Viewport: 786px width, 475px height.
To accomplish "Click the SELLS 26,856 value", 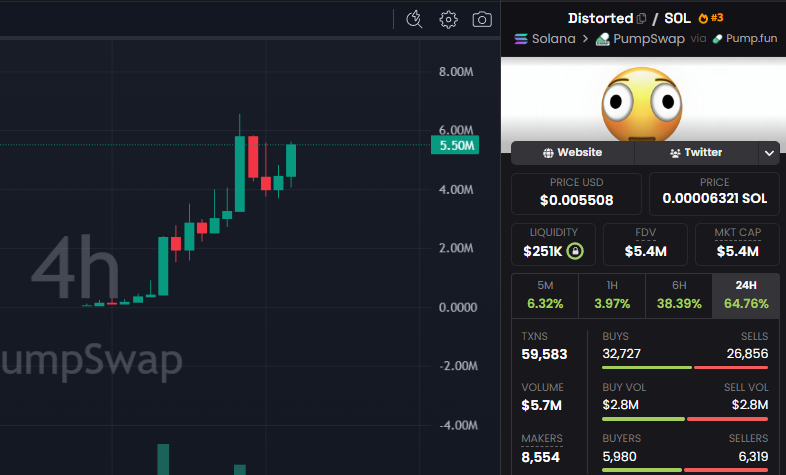I will [747, 354].
